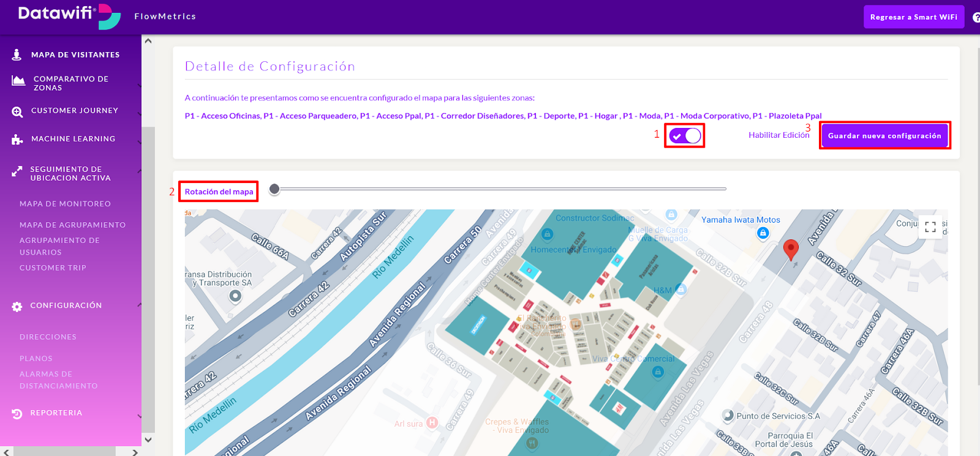Click the Habilitar Edición label
The image size is (980, 456).
click(779, 135)
